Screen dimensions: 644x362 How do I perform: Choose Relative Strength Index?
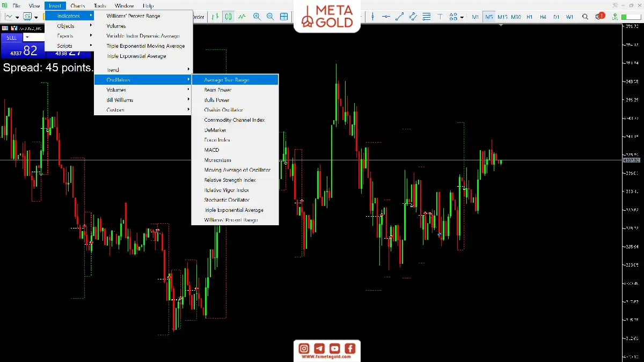pos(235,180)
